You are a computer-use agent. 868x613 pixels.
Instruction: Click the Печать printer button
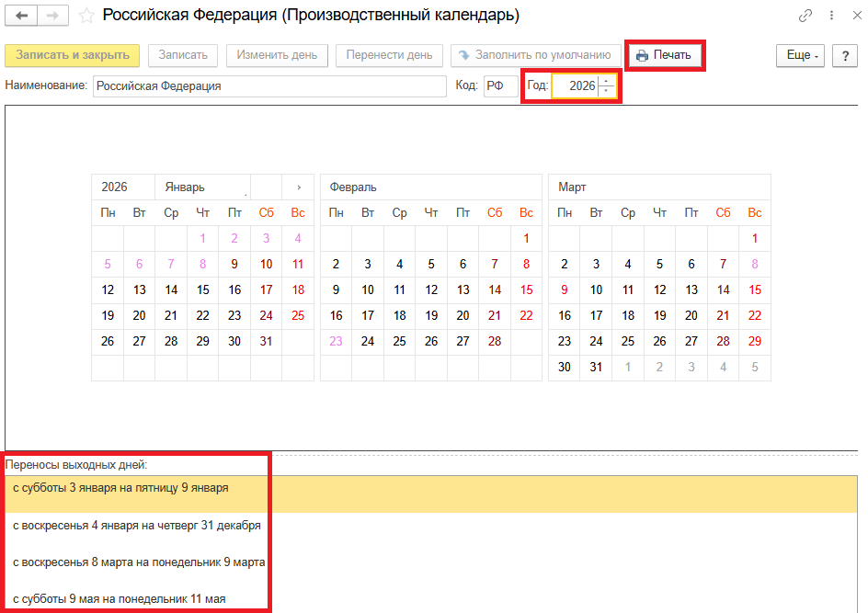coord(665,55)
